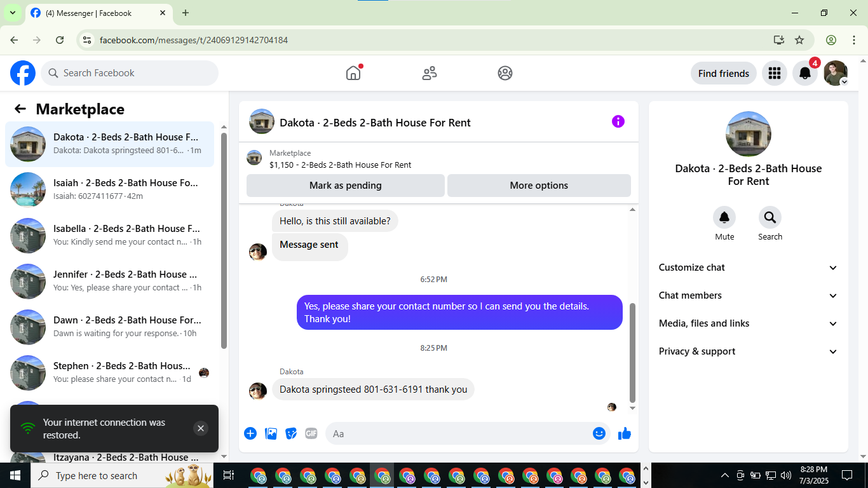Open the account profile picture menu

coord(836,73)
